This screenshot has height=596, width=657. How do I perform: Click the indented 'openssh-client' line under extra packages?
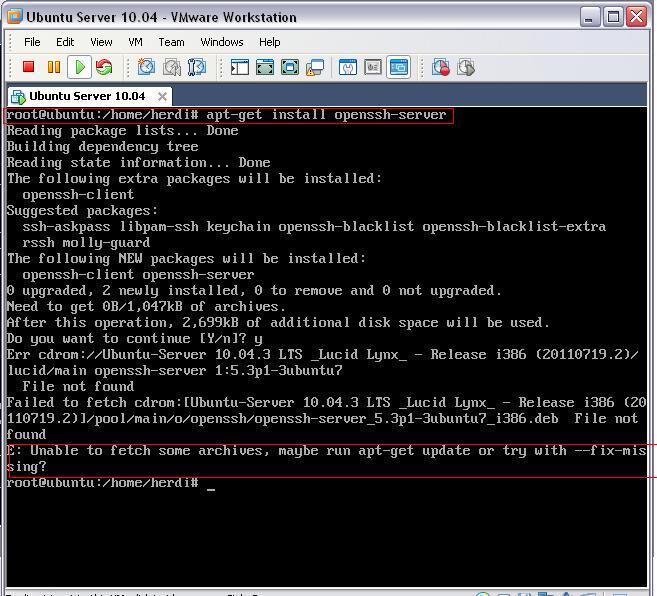click(x=78, y=194)
